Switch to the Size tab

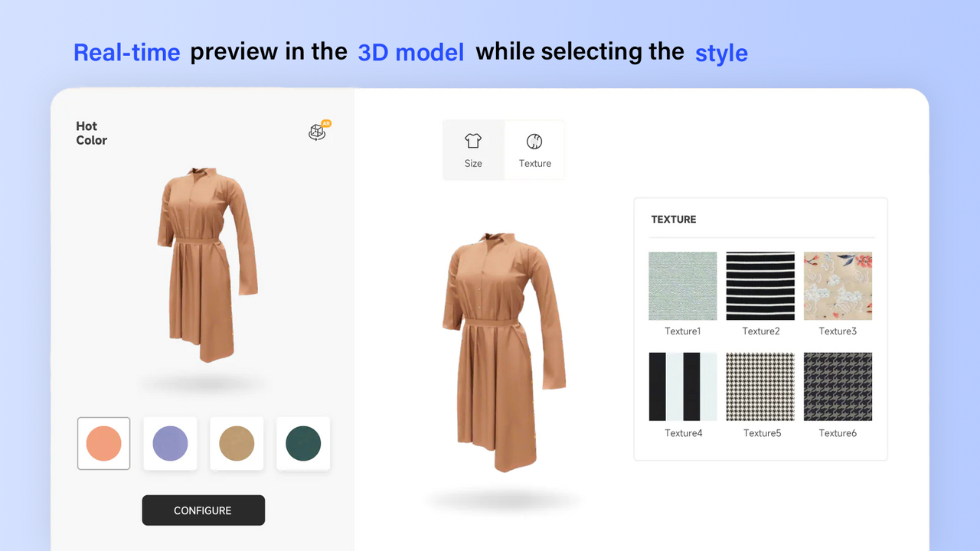(473, 150)
